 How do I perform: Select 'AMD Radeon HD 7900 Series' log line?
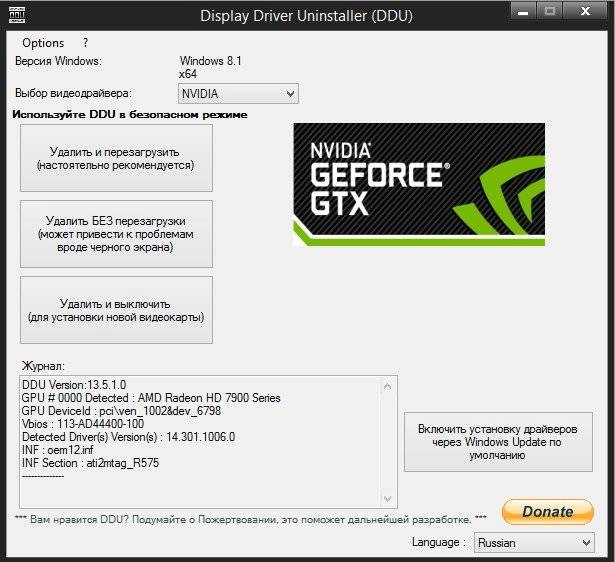(x=151, y=398)
